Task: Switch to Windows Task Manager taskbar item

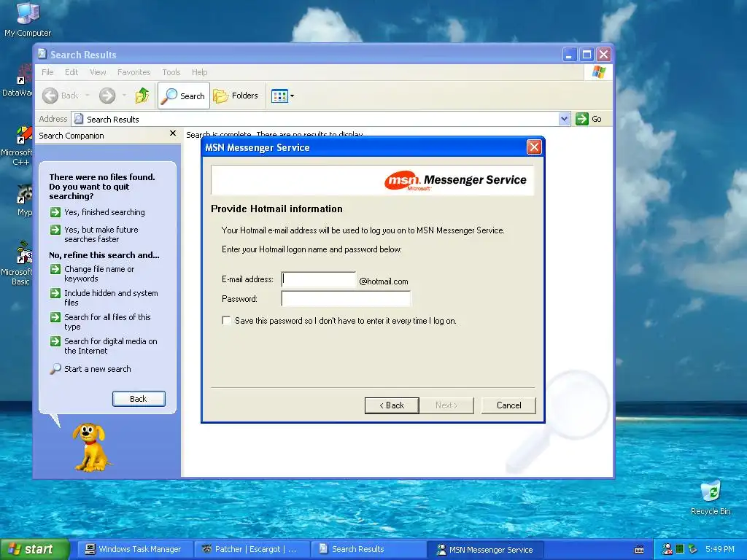Action: point(134,549)
